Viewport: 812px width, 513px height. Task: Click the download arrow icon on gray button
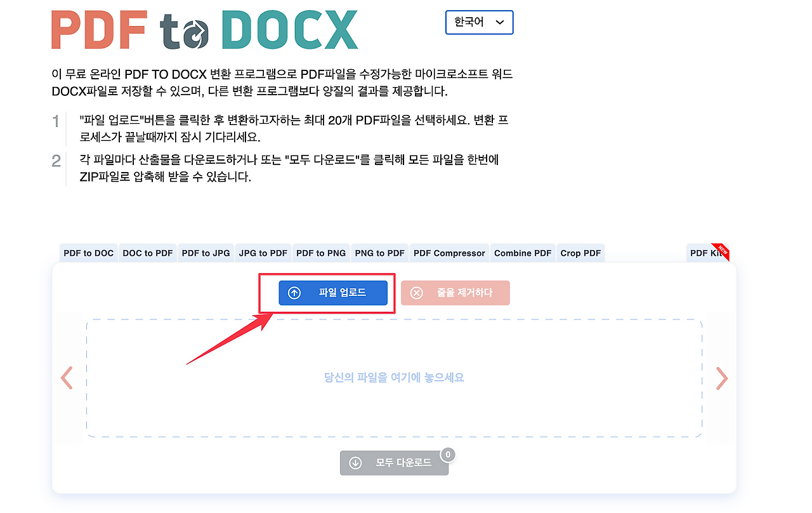coord(355,463)
